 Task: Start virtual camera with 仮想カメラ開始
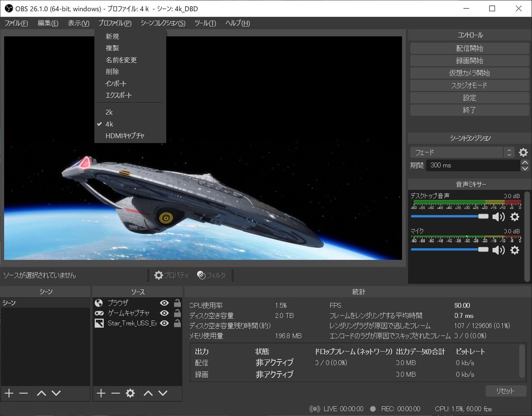(469, 73)
